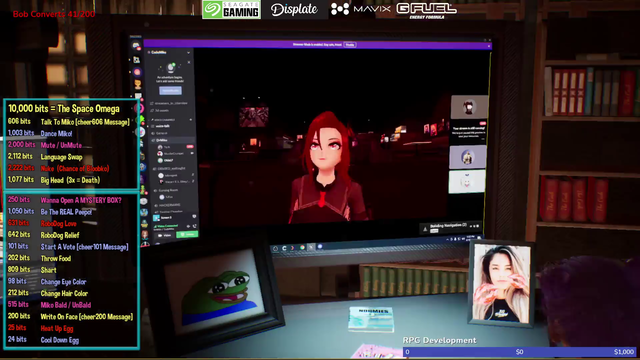Open the white C-shaped taskbar icon

284,248
